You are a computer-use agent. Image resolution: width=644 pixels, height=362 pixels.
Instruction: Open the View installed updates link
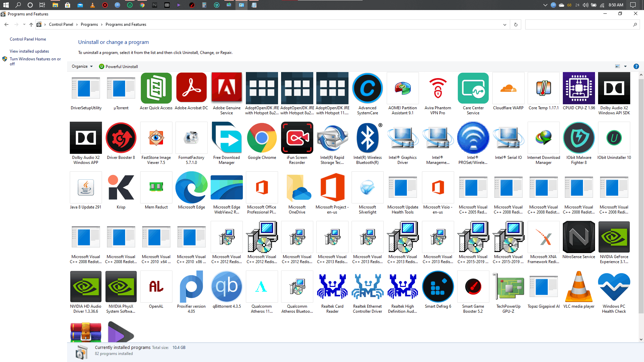click(29, 51)
